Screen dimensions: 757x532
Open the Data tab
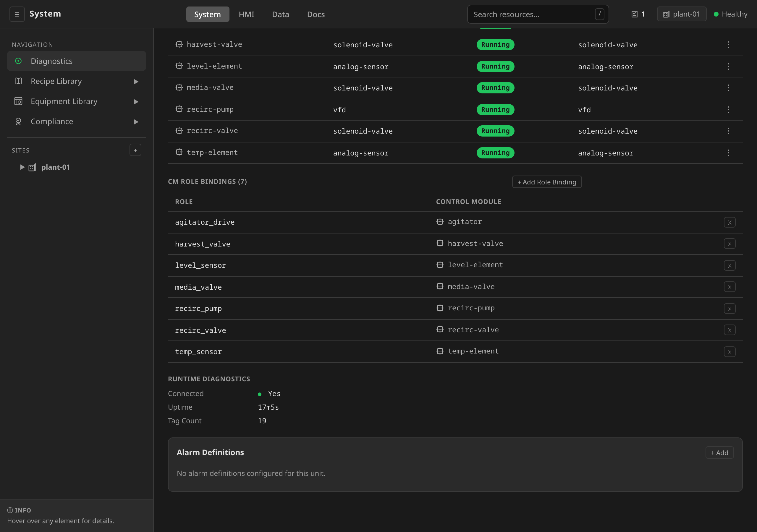click(281, 14)
